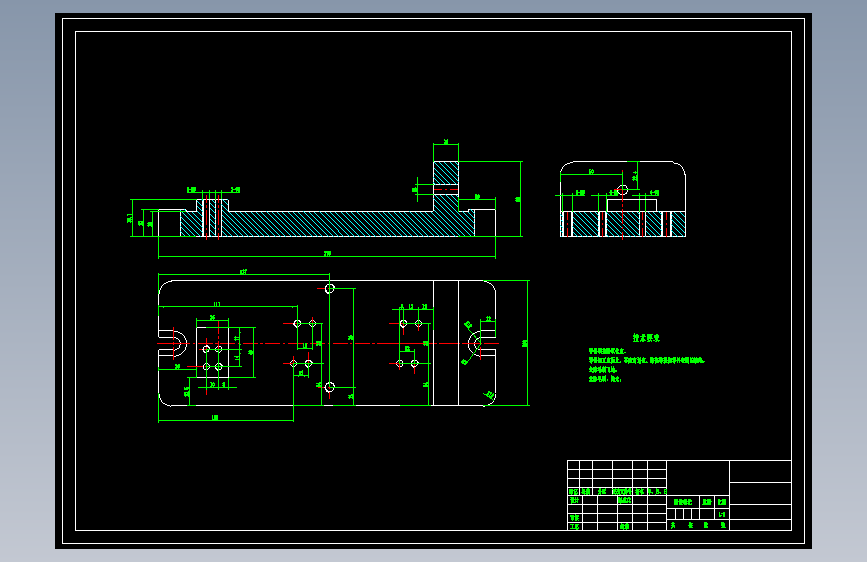Select the overall length dimension under section view
This screenshot has width=867, height=562.
tap(327, 256)
